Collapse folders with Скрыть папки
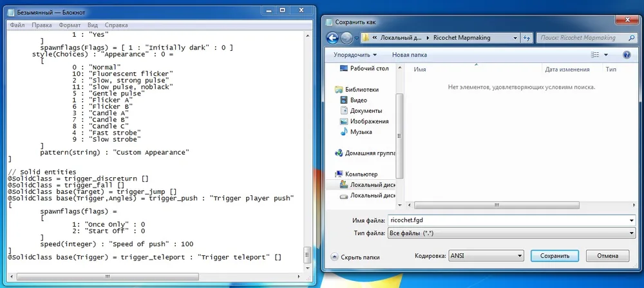Image resolution: width=644 pixels, height=288 pixels. pos(358,256)
